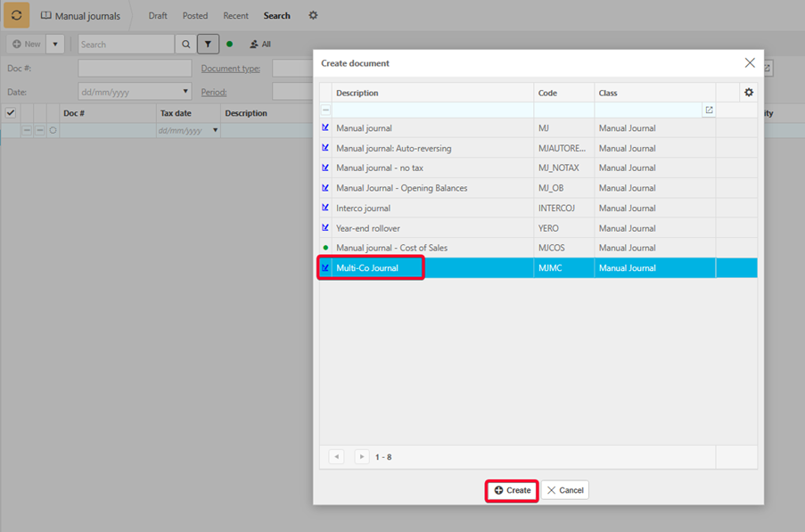Image resolution: width=805 pixels, height=532 pixels.
Task: Click the icon beside Manual journal: Auto-reversing
Action: (x=325, y=148)
